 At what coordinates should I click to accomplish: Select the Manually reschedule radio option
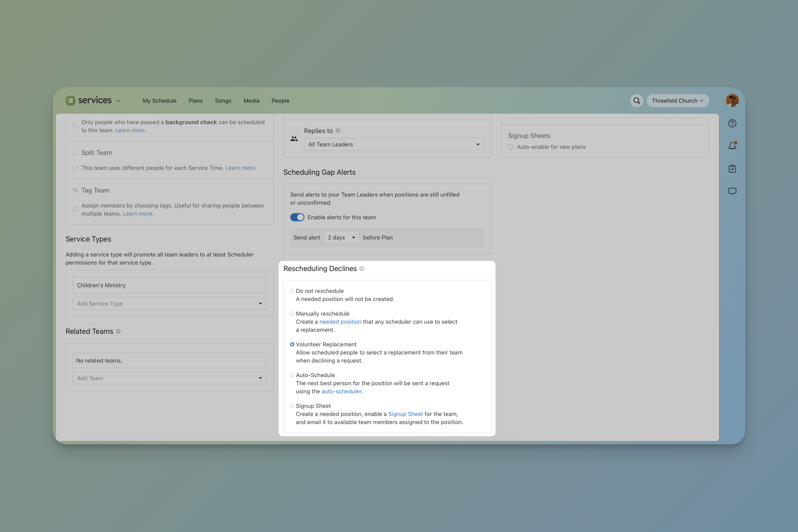292,314
